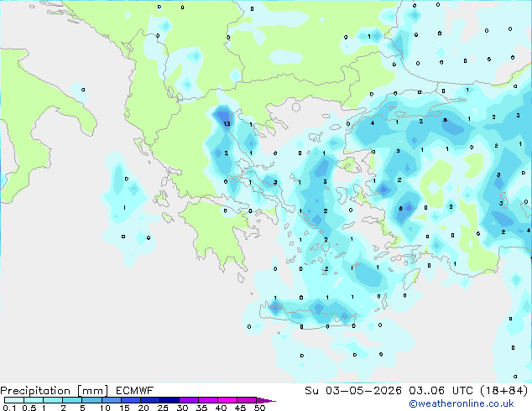Click the date 'Su 03-05-2026'

click(x=353, y=391)
